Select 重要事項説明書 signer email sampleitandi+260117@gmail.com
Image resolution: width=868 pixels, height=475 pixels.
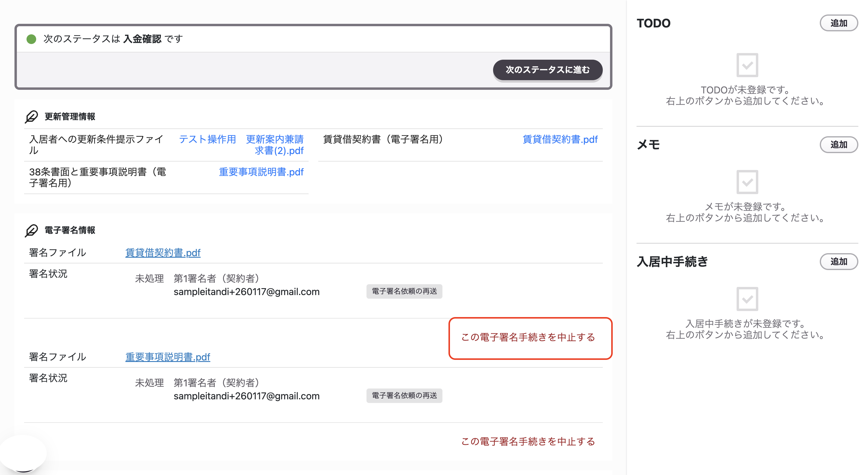click(246, 396)
